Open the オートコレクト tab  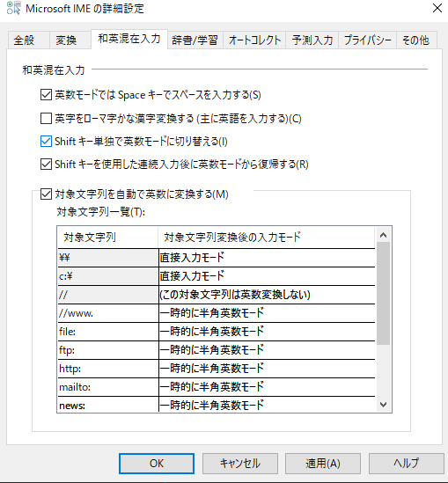tap(254, 40)
